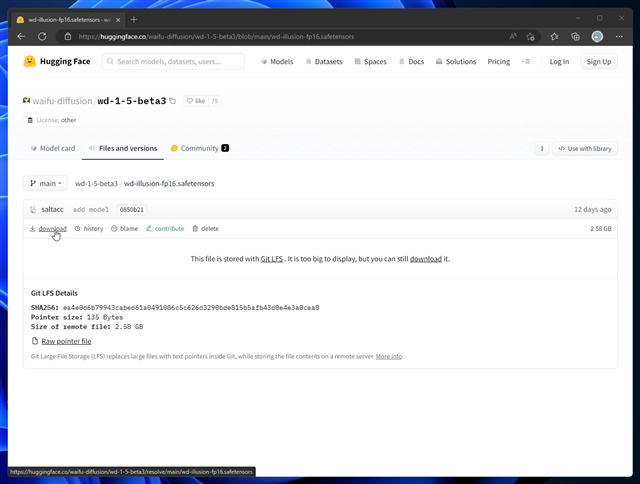Close the wd-illusion-fp16.safetensors browser tab

point(118,20)
